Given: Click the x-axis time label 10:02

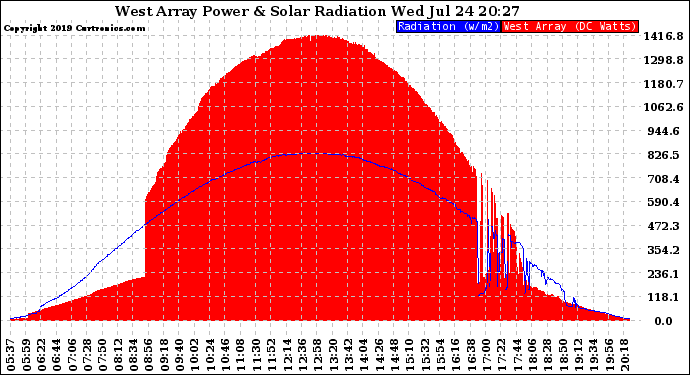Looking at the screenshot, I should [x=195, y=355].
